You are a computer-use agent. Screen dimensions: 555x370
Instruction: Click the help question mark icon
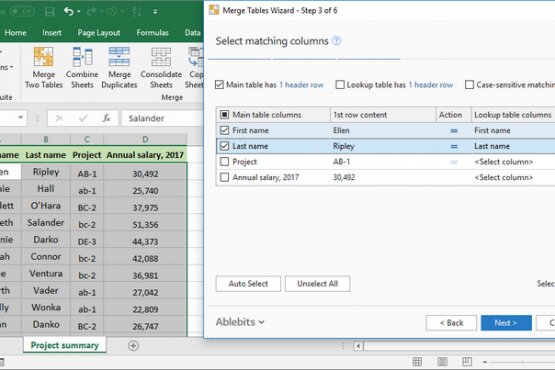tap(337, 41)
